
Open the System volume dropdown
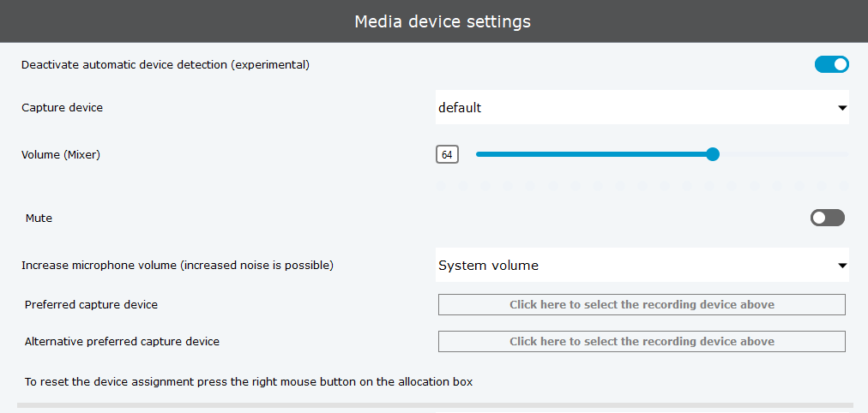click(635, 266)
